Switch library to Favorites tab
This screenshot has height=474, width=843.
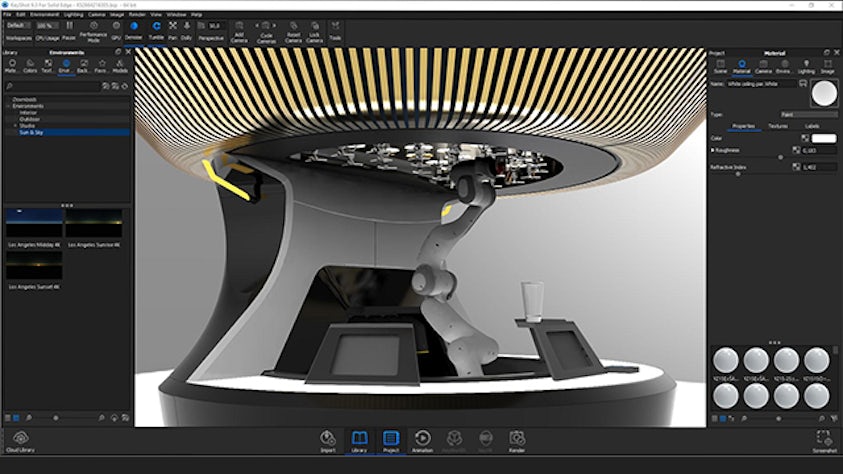102,66
